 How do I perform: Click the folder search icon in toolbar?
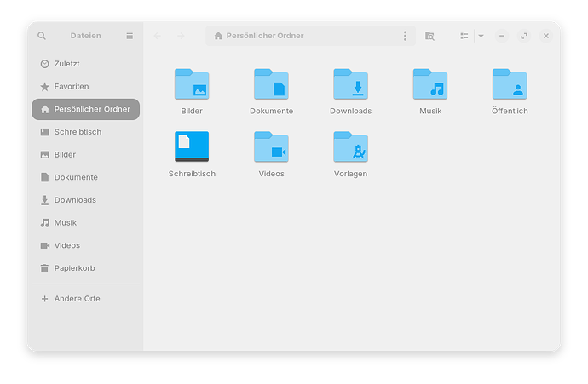(x=429, y=36)
